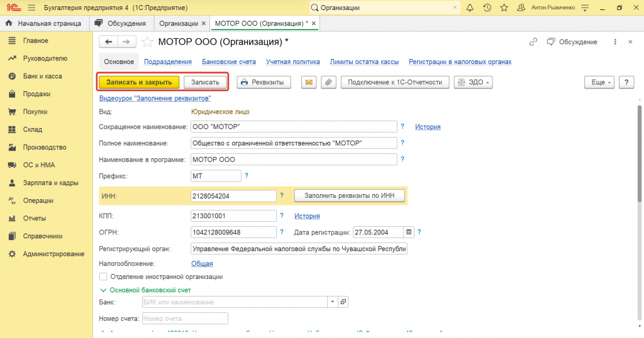Open history clock icon in title bar
The image size is (644, 338).
point(487,8)
